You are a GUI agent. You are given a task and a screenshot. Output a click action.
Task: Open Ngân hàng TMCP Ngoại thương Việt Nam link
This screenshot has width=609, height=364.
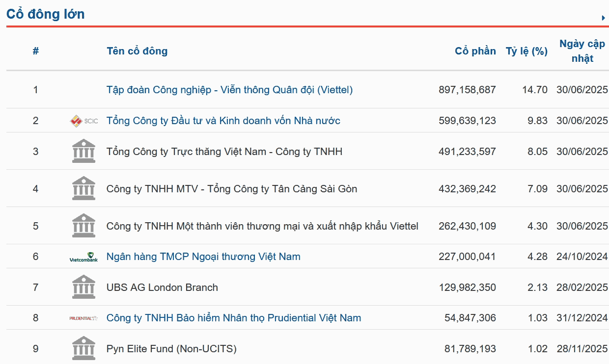pyautogui.click(x=203, y=257)
